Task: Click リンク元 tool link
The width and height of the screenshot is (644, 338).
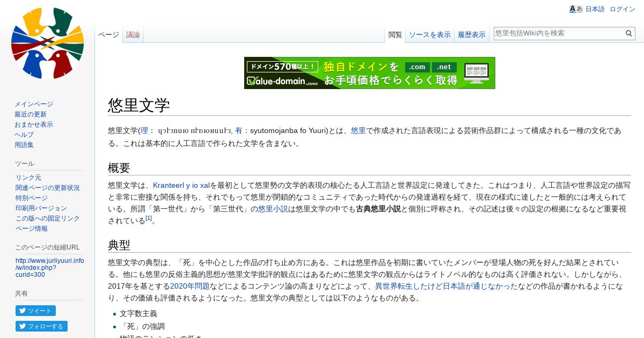Action: 28,178
